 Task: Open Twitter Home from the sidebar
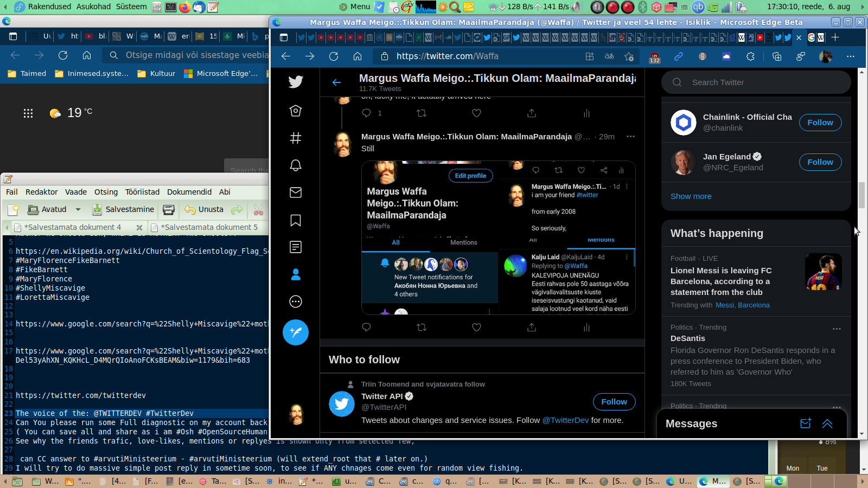coord(296,111)
